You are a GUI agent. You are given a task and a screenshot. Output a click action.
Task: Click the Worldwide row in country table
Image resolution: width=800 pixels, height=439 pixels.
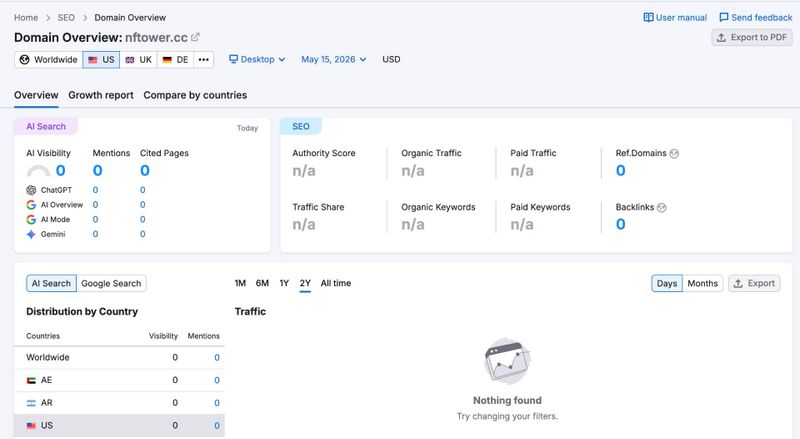click(119, 358)
